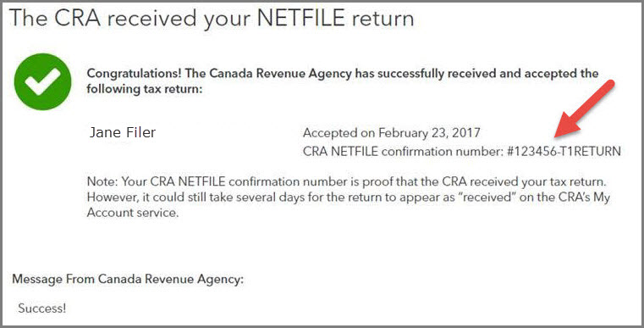Click the Accepted on February 23, 2017 line
Screen dimensions: 644x328
(392, 133)
